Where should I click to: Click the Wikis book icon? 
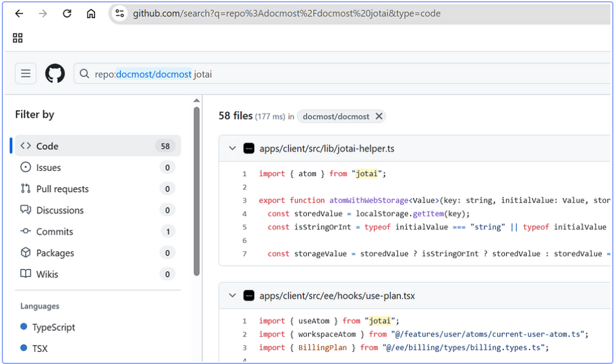[25, 274]
